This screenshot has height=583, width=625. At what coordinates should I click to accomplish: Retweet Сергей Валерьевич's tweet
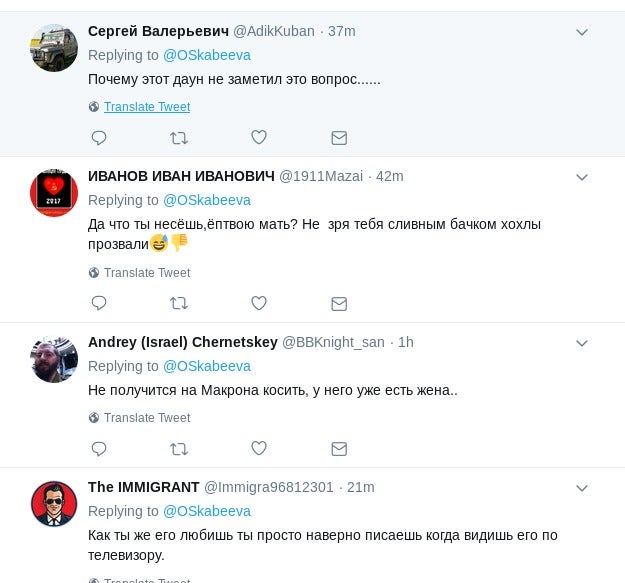(179, 138)
